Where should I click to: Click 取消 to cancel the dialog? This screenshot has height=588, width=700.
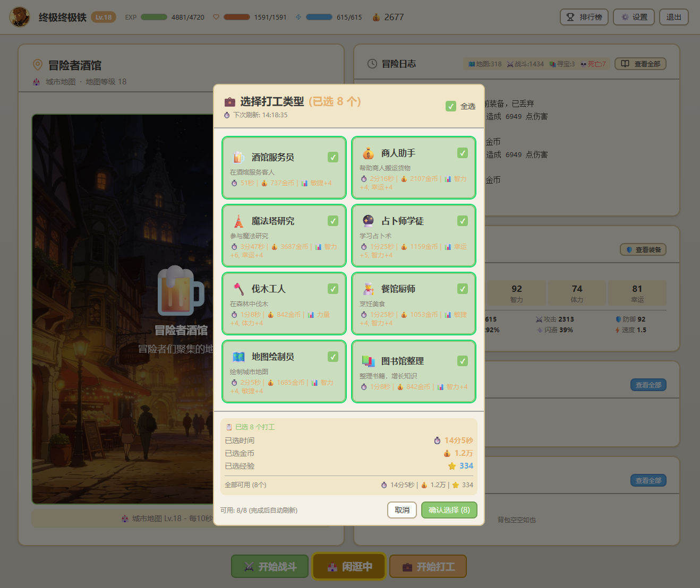point(402,510)
